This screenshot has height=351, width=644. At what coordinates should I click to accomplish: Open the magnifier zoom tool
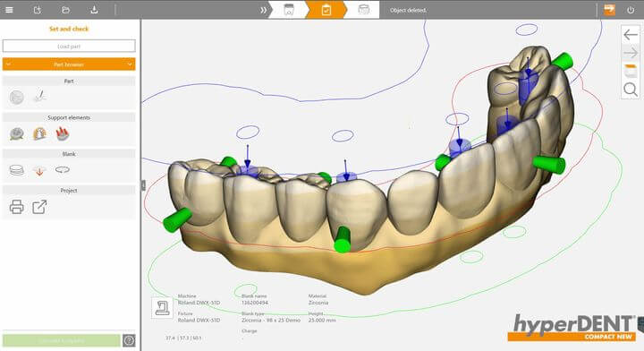(631, 90)
